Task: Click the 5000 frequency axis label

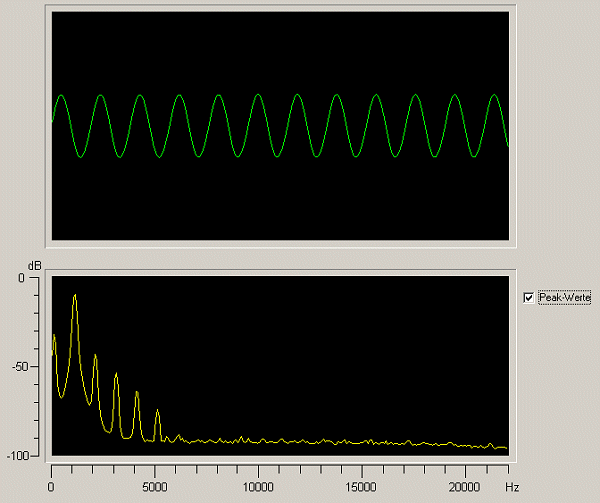Action: (x=155, y=487)
